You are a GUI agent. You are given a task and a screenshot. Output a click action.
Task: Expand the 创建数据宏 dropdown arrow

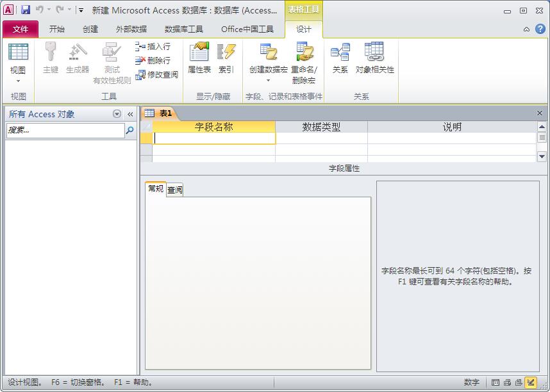[269, 81]
